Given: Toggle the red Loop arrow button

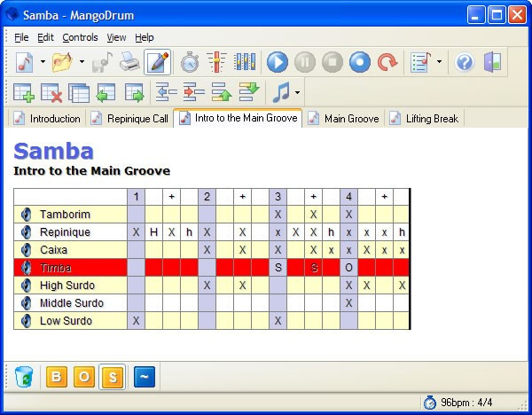Looking at the screenshot, I should tap(387, 62).
